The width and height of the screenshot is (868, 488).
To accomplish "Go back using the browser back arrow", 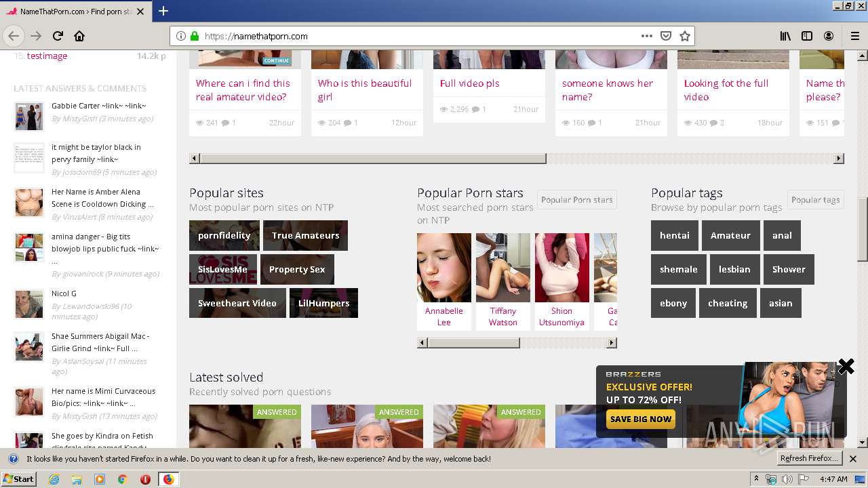I will (14, 36).
